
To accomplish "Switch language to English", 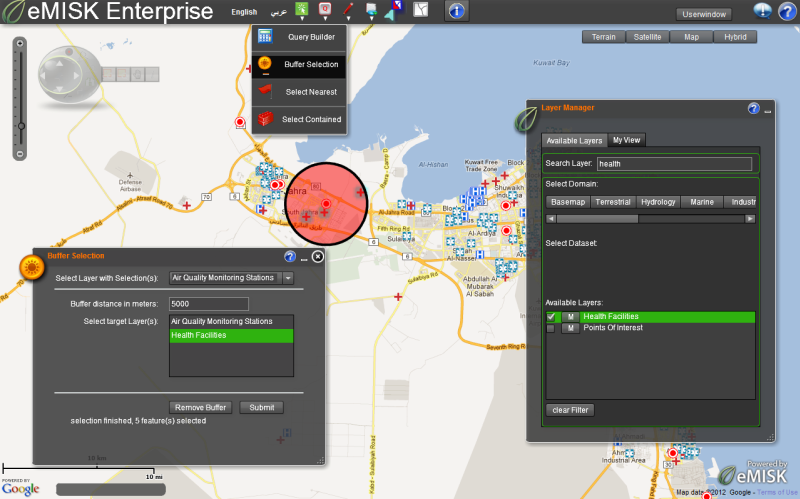I will (244, 12).
